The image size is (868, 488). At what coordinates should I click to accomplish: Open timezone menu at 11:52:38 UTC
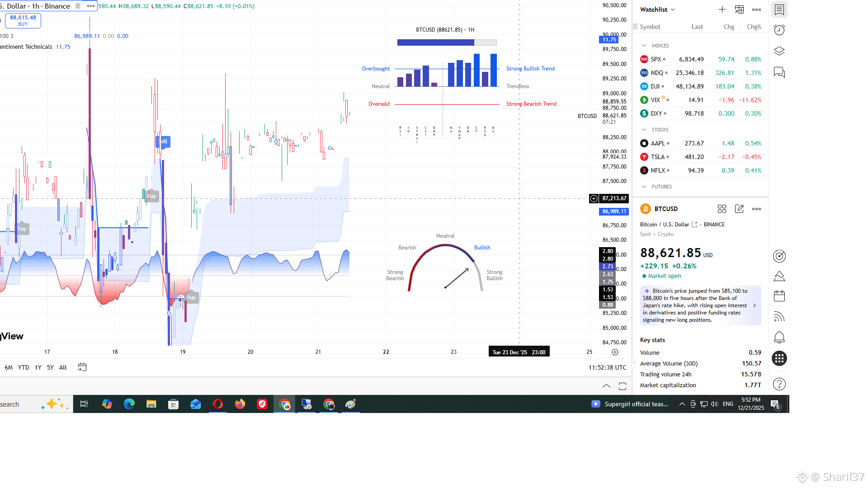tap(607, 367)
